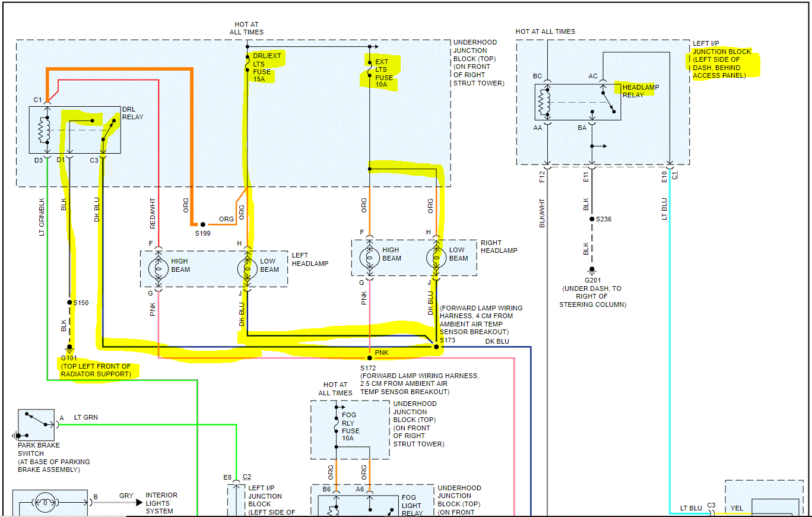Click the BLK/WHT wire label
This screenshot has width=812, height=517.
542,212
